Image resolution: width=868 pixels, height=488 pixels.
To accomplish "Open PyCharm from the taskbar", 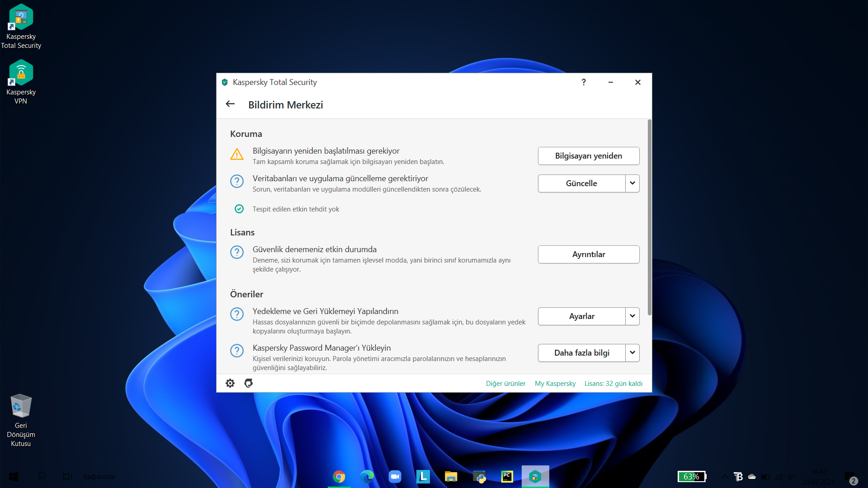I will click(x=507, y=477).
